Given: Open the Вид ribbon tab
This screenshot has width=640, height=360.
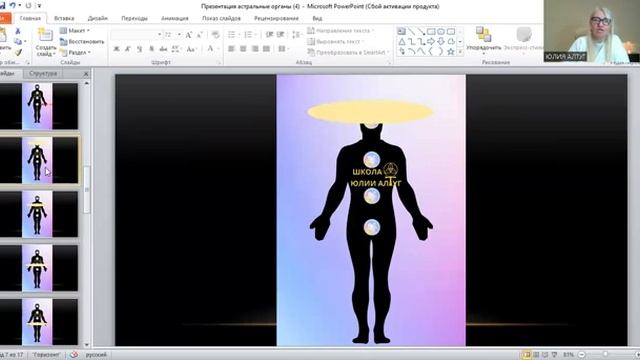Looking at the screenshot, I should tap(317, 18).
